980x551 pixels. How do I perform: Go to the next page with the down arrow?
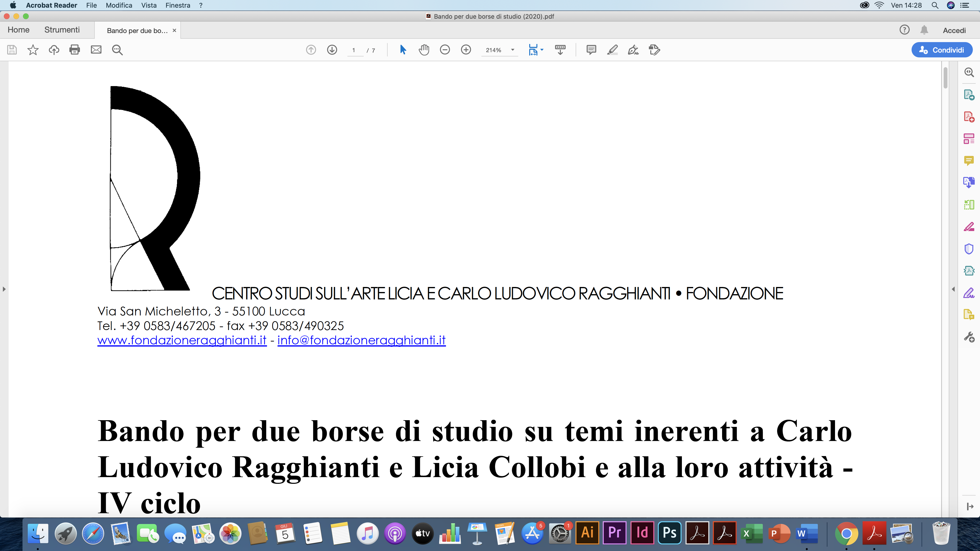click(332, 50)
